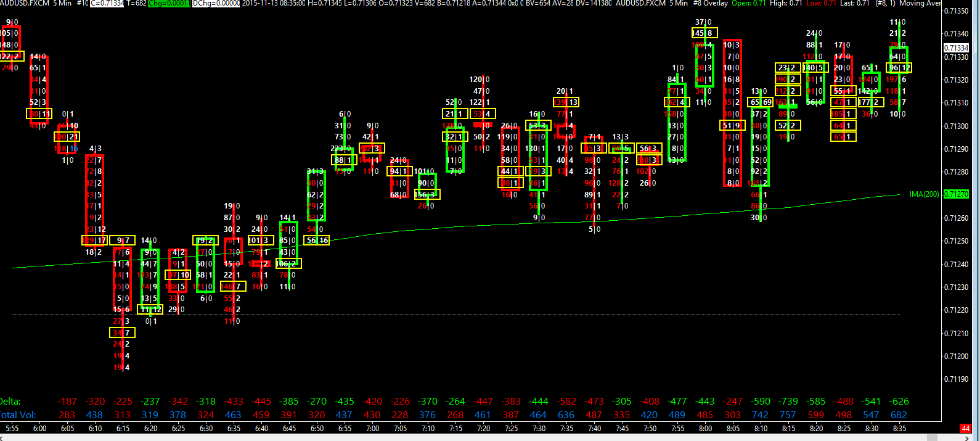Image resolution: width=980 pixels, height=441 pixels.
Task: Click the 65|69 highlighted footprint cell
Action: coord(761,102)
